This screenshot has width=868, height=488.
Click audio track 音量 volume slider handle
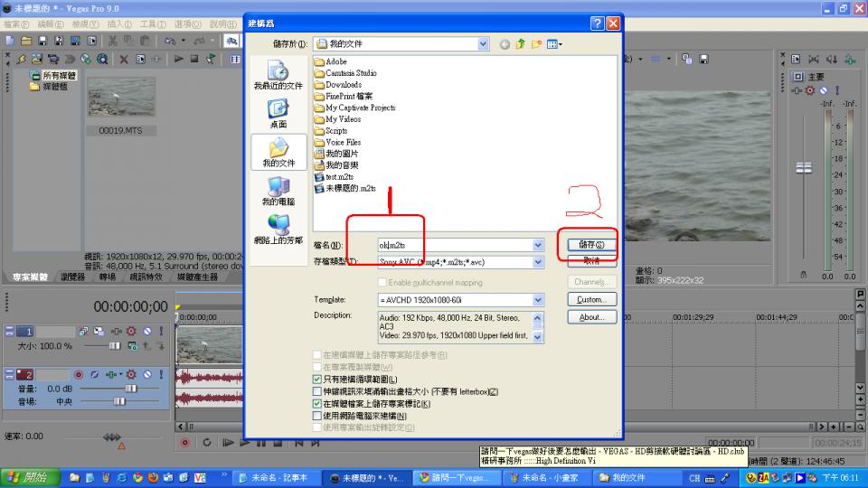(x=130, y=389)
